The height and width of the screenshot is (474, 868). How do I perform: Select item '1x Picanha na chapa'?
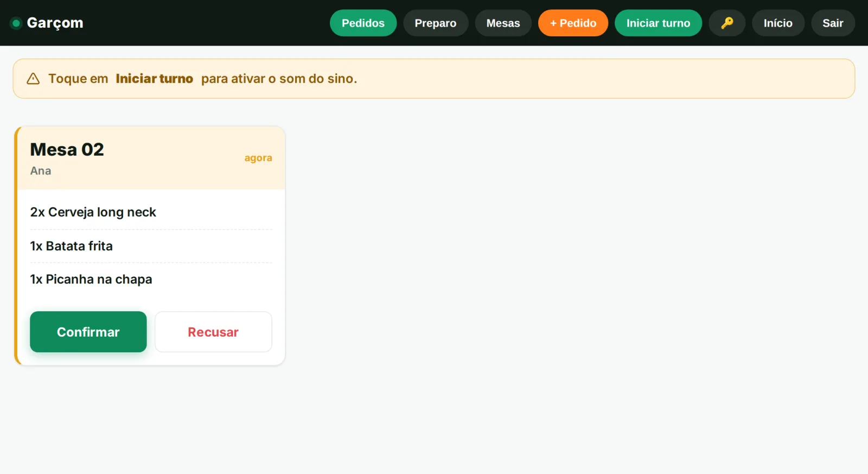(x=91, y=280)
